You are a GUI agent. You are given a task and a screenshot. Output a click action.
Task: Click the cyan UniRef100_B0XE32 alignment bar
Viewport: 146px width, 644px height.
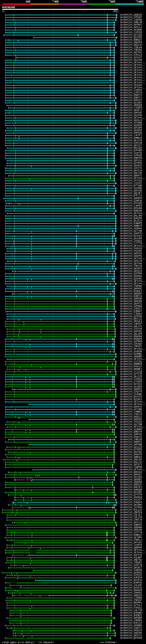pos(75,580)
